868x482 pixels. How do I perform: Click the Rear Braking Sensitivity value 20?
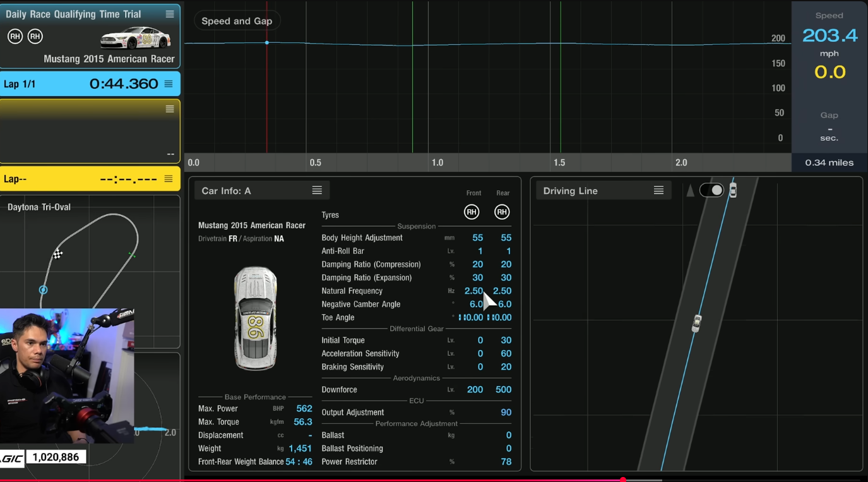point(506,366)
